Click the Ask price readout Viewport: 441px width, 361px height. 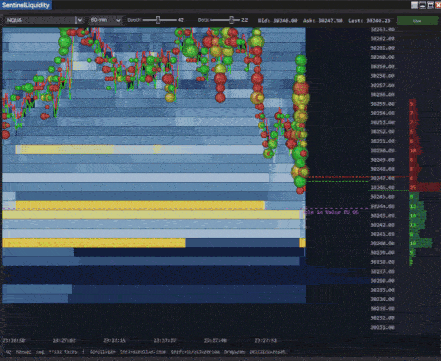click(x=323, y=21)
